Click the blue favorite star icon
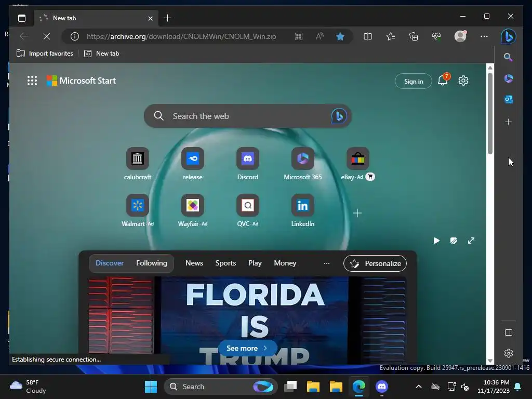This screenshot has height=399, width=532. (x=340, y=36)
